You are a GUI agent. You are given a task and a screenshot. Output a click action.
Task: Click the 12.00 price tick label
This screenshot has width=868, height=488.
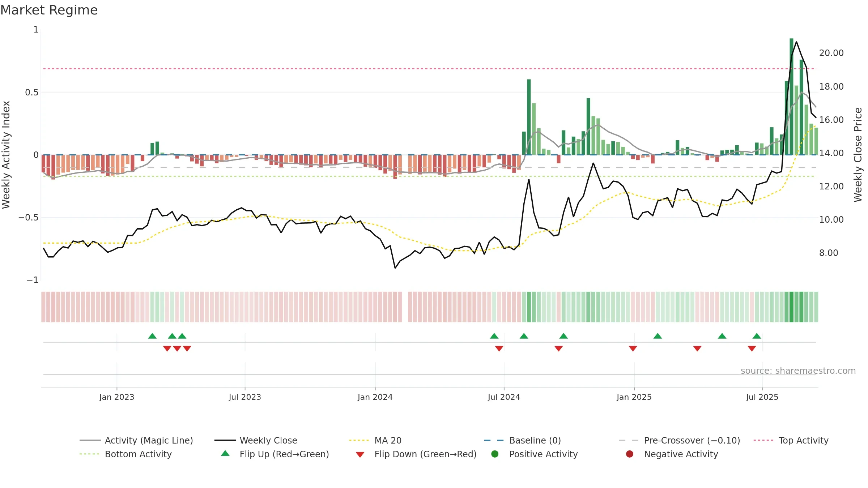pos(831,186)
